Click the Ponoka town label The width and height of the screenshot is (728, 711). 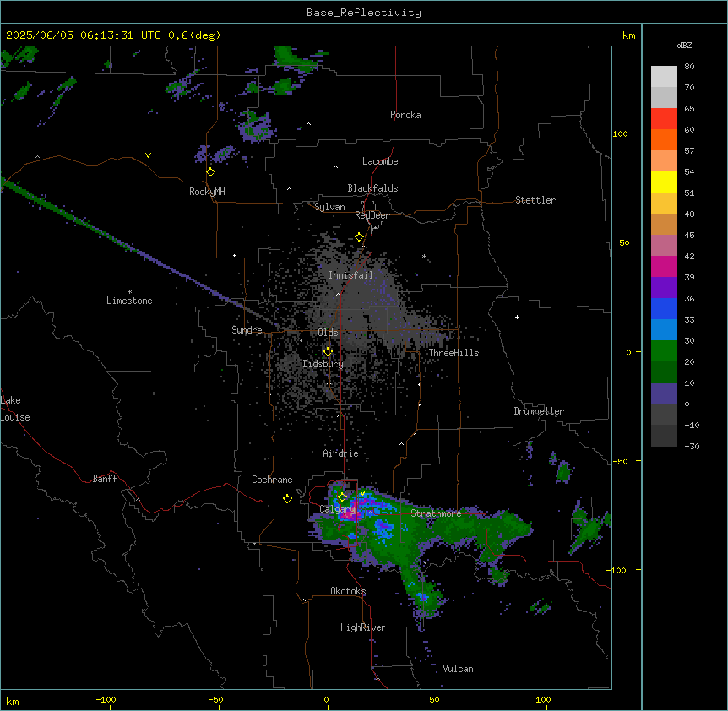coord(405,115)
